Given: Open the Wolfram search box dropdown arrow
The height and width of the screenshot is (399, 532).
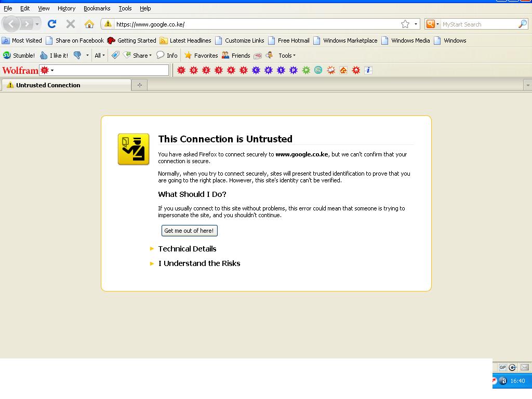Looking at the screenshot, I should [52, 70].
